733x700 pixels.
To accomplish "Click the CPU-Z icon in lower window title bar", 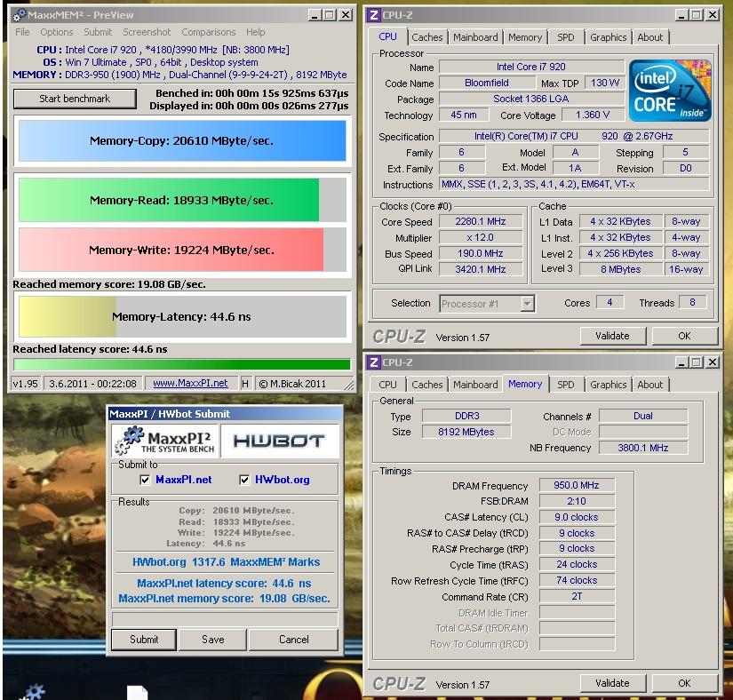I will click(x=373, y=362).
